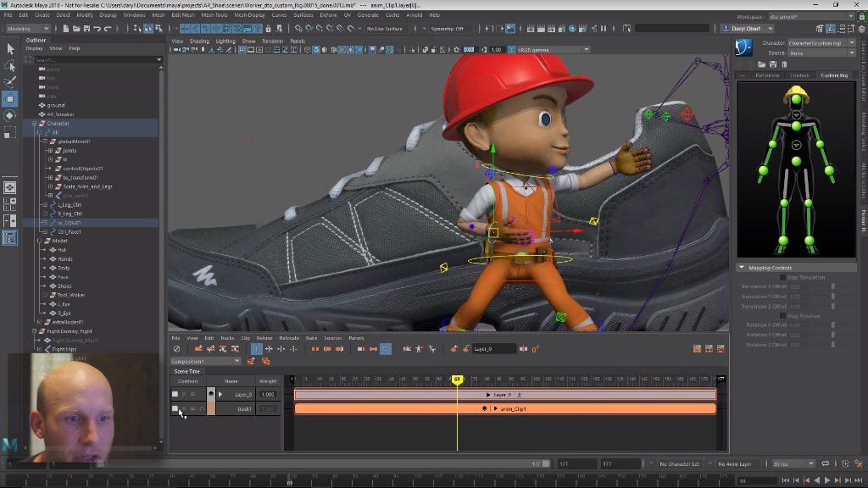Collapse the Mapping Controls section
This screenshot has height=488, width=868.
tap(742, 268)
